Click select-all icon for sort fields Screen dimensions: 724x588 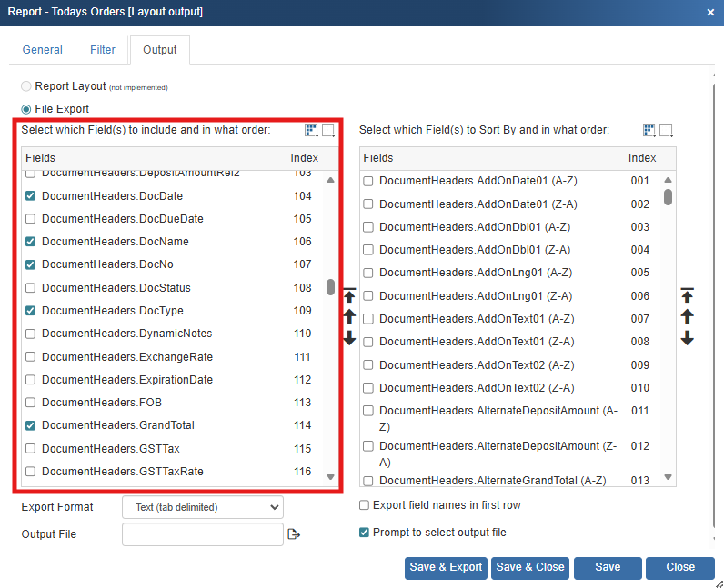(649, 130)
